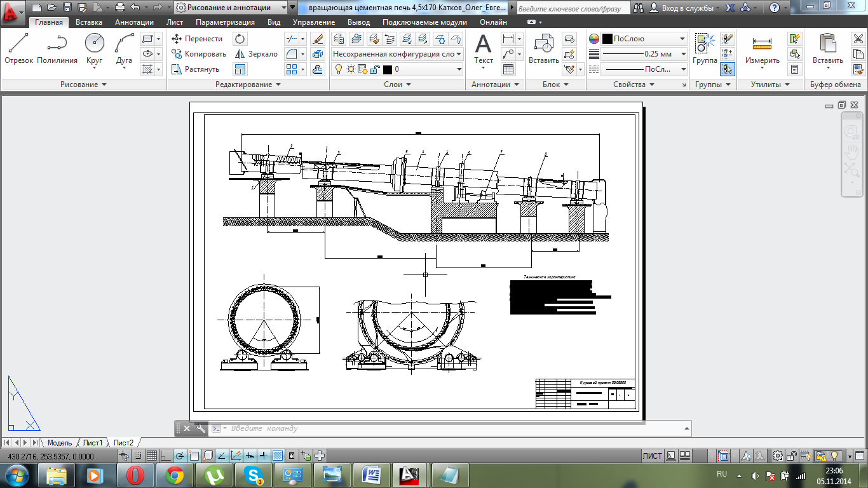Switch to the Лист1 layout tab
This screenshot has height=488, width=868.
[93, 442]
